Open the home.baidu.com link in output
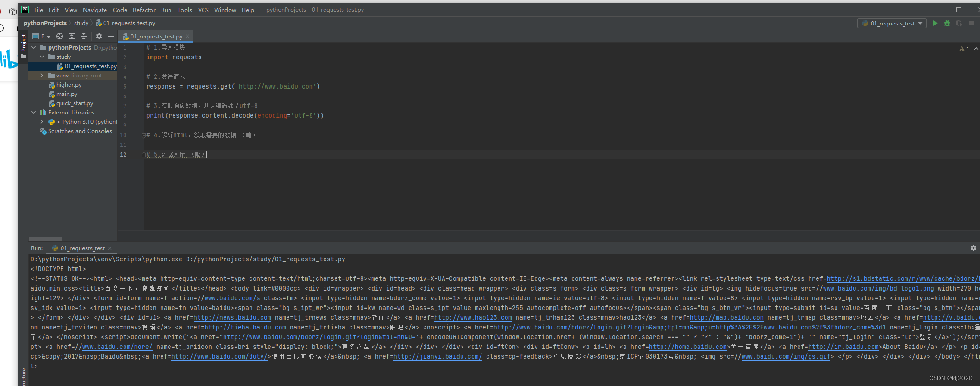This screenshot has width=980, height=386. click(688, 347)
